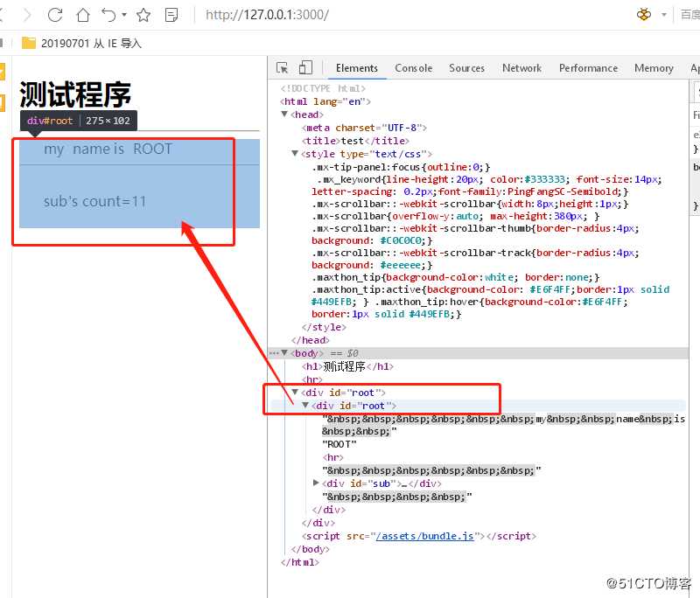700x598 pixels.
Task: Reload the page with the refresh icon
Action: coord(55,15)
